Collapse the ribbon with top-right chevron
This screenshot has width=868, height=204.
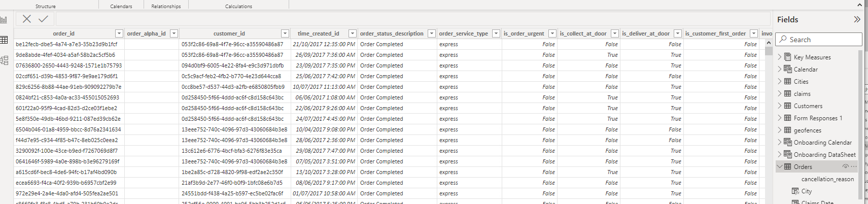859,5
